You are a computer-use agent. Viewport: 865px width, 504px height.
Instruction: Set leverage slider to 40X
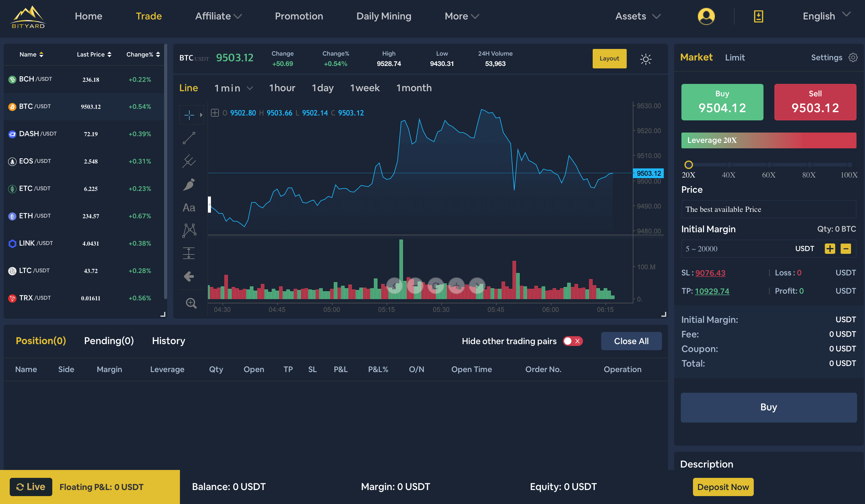click(729, 165)
